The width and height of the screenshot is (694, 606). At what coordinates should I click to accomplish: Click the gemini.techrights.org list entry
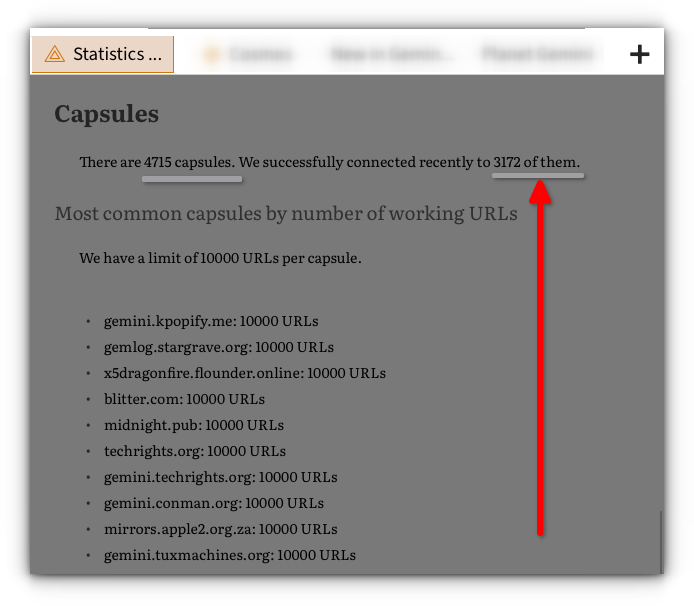click(x=220, y=478)
